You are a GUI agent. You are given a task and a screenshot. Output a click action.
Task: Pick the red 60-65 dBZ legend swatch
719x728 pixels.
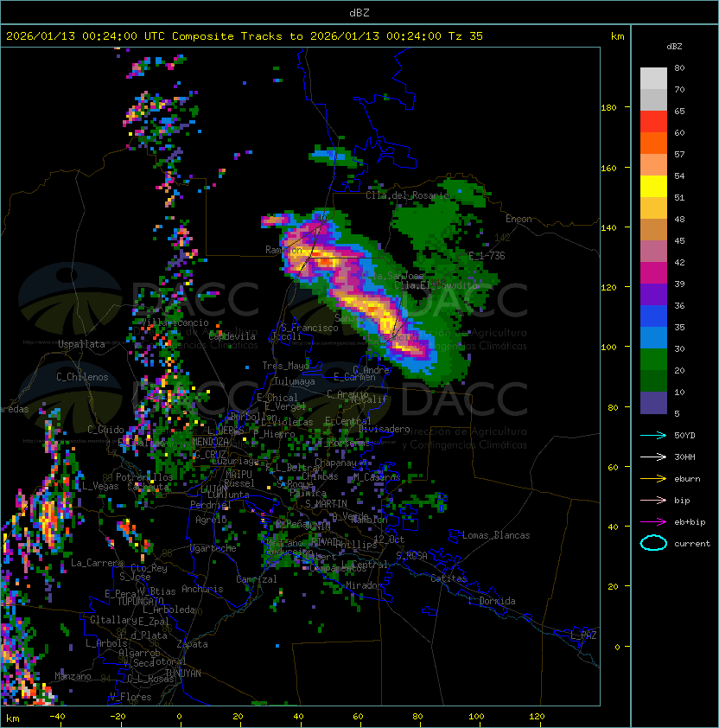point(653,122)
